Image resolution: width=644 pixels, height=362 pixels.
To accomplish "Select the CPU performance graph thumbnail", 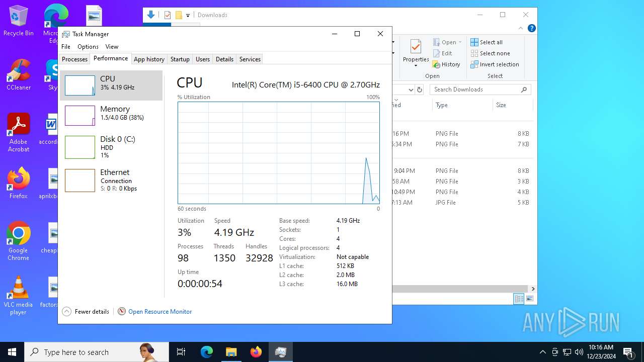I will (79, 85).
